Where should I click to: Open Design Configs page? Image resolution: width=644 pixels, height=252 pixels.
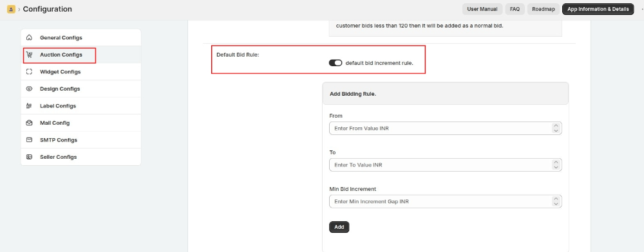(81, 89)
